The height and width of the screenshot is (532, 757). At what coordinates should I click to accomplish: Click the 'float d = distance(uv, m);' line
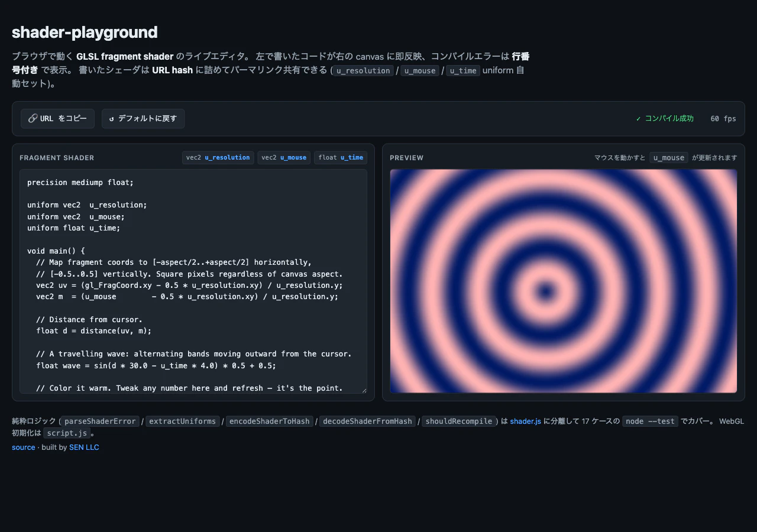tap(94, 331)
